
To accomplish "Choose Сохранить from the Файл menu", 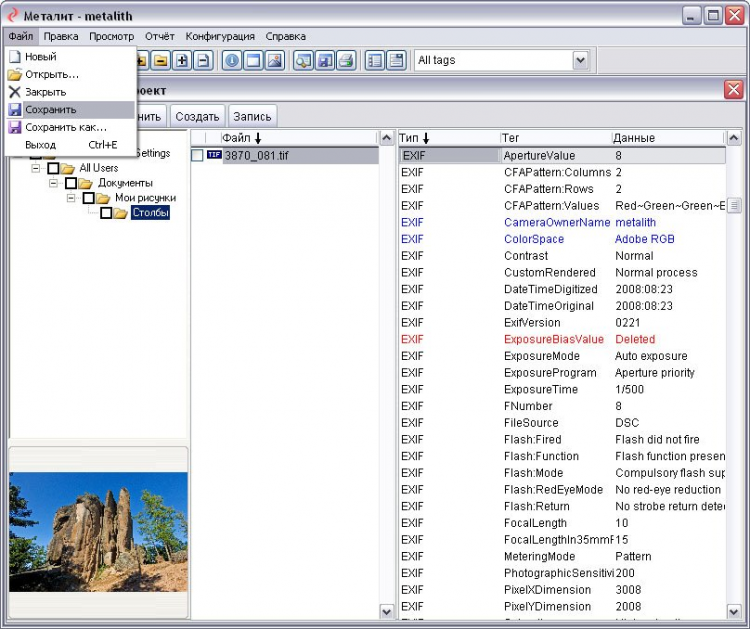I will coord(50,109).
